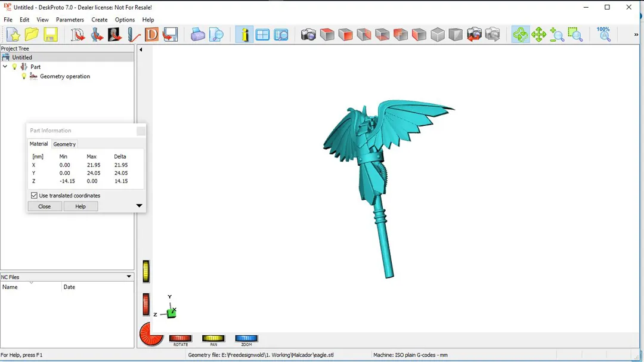Viewport: 644px width, 362px height.
Task: Click the four-pane view layout icon
Action: coord(262,35)
